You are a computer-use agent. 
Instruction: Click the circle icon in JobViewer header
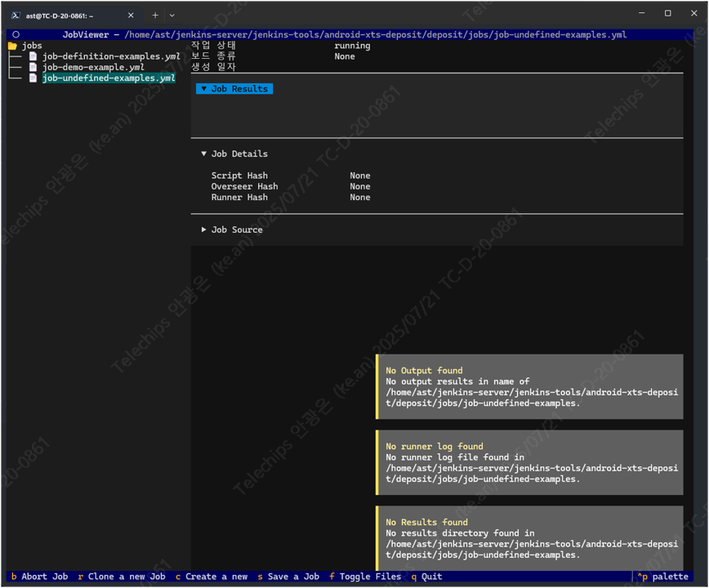tap(16, 35)
